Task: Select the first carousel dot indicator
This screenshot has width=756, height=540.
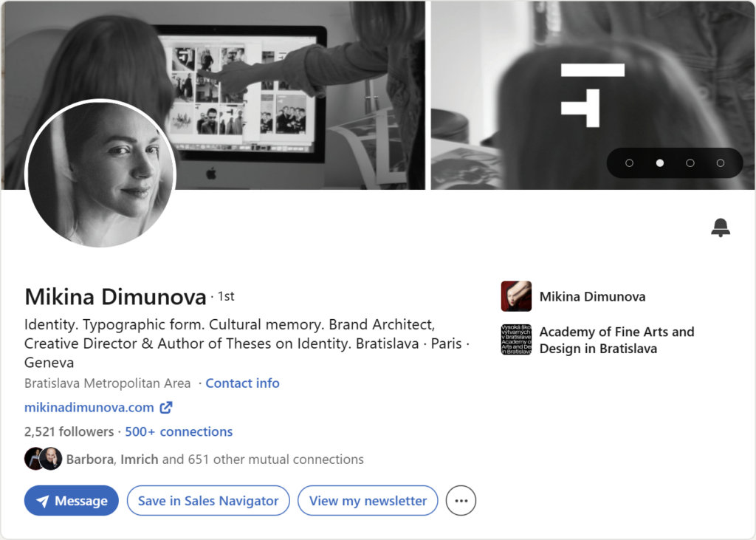Action: pos(629,163)
